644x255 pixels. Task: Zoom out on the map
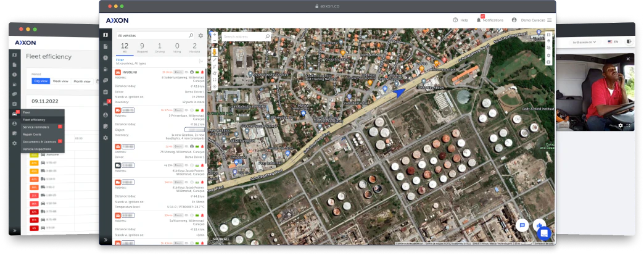[215, 41]
